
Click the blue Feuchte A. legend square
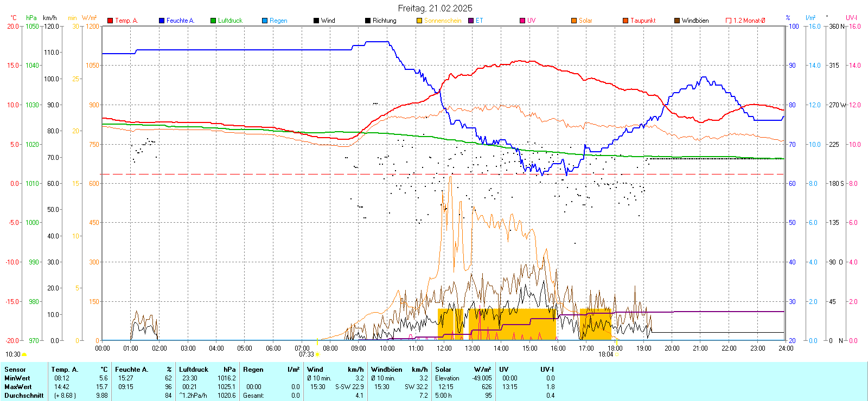click(162, 21)
